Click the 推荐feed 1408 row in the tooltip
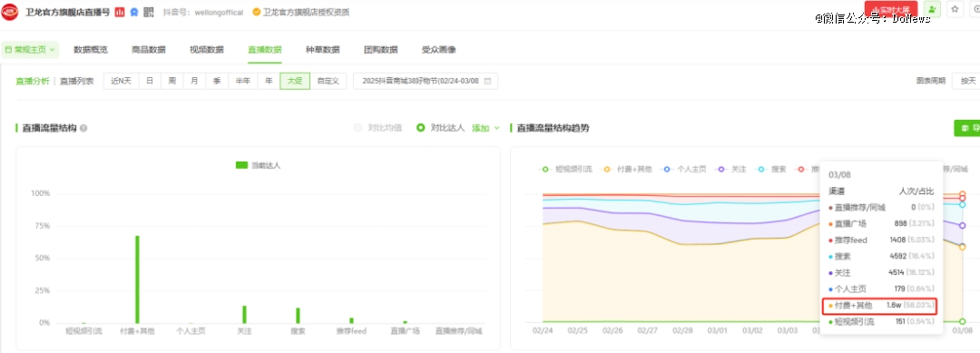This screenshot has height=353, width=980. click(881, 240)
